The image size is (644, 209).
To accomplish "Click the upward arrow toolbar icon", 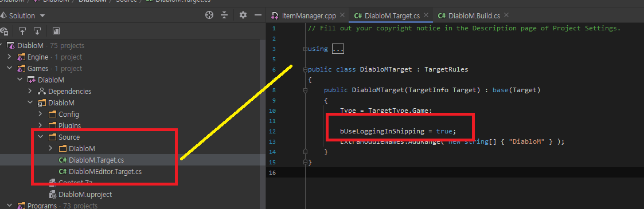I will pos(22,31).
